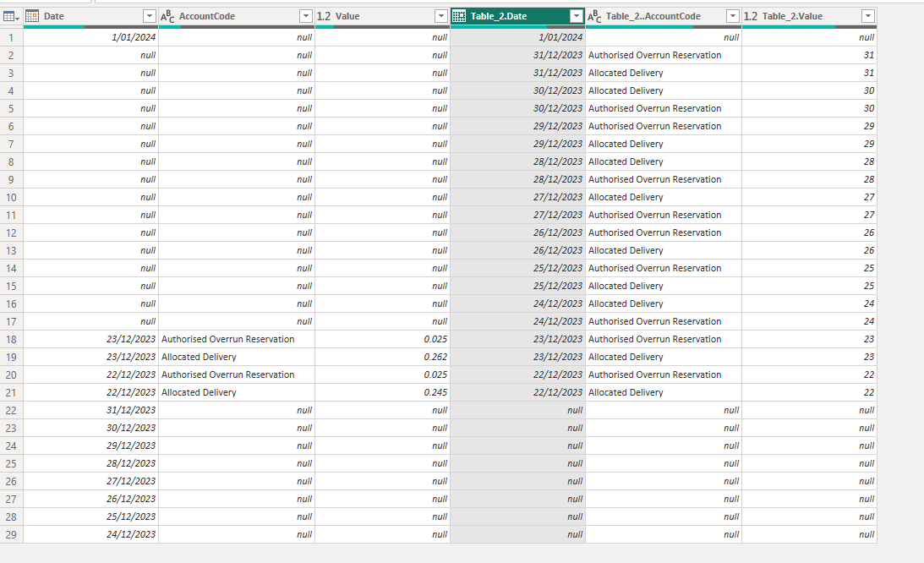Click Table_2.Date null cell in row 22
The height and width of the screenshot is (563, 924).
pyautogui.click(x=517, y=410)
